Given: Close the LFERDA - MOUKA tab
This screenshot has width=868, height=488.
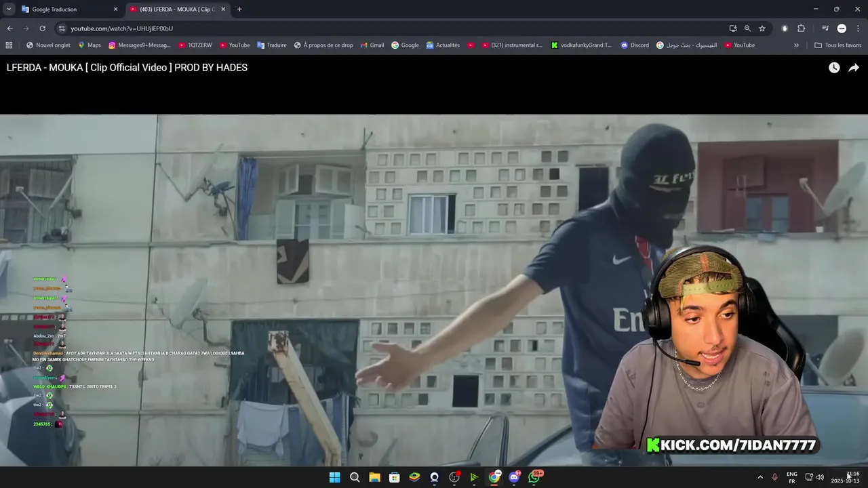Looking at the screenshot, I should tap(223, 9).
